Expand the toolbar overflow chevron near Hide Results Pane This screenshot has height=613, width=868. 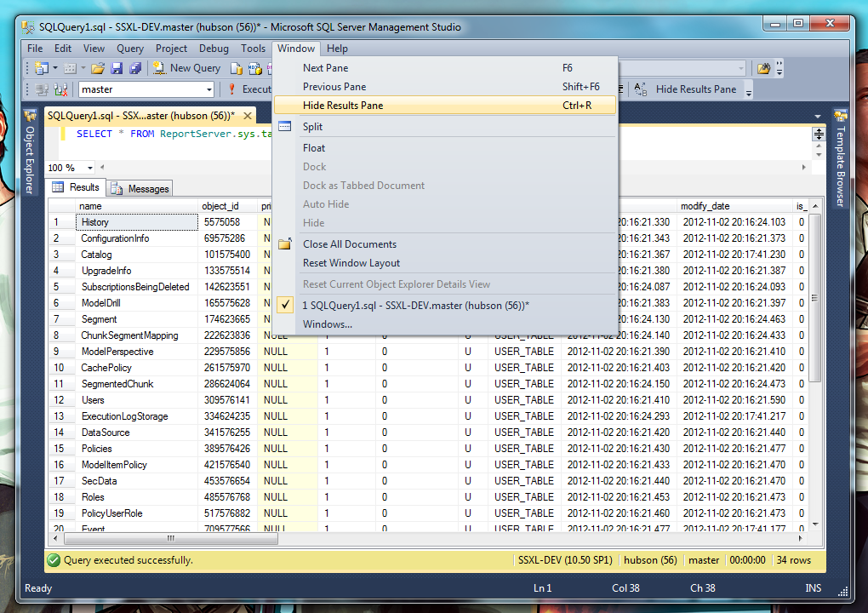748,91
